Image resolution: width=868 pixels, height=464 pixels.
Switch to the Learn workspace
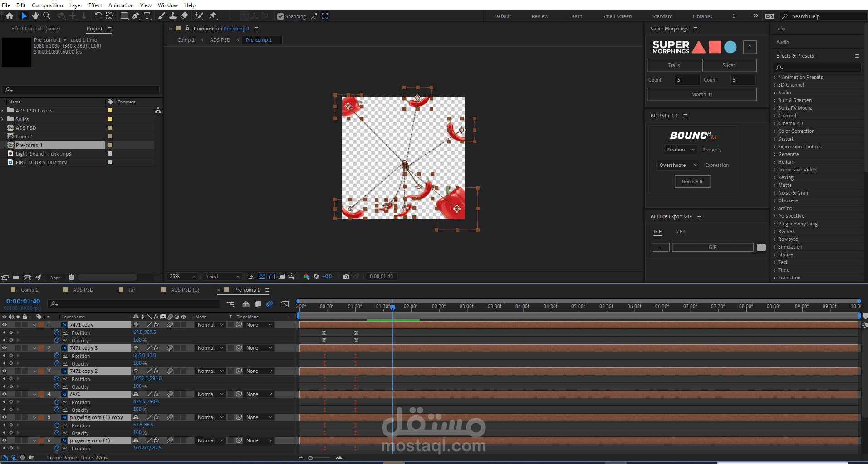pyautogui.click(x=576, y=16)
